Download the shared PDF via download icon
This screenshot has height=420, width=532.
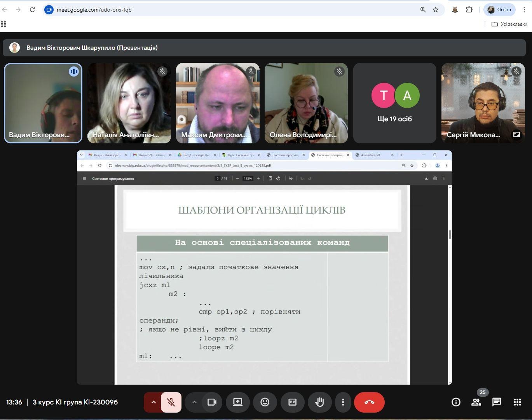tap(426, 179)
